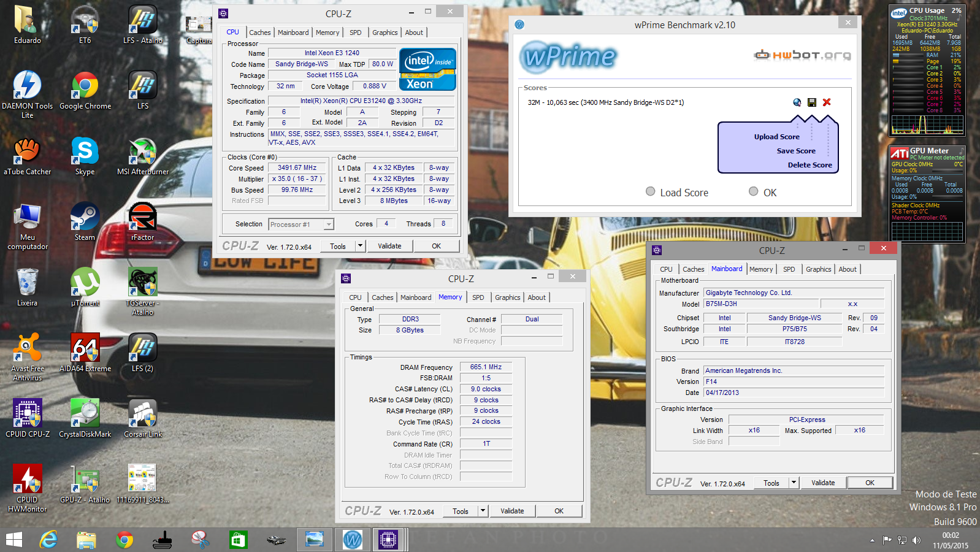Click the wPrime red X delete score icon

pos(827,102)
